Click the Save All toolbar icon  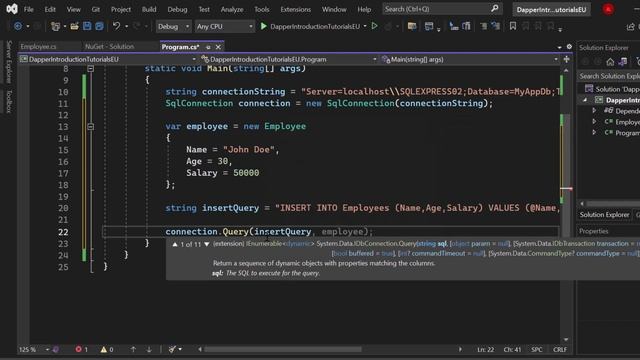pos(99,26)
